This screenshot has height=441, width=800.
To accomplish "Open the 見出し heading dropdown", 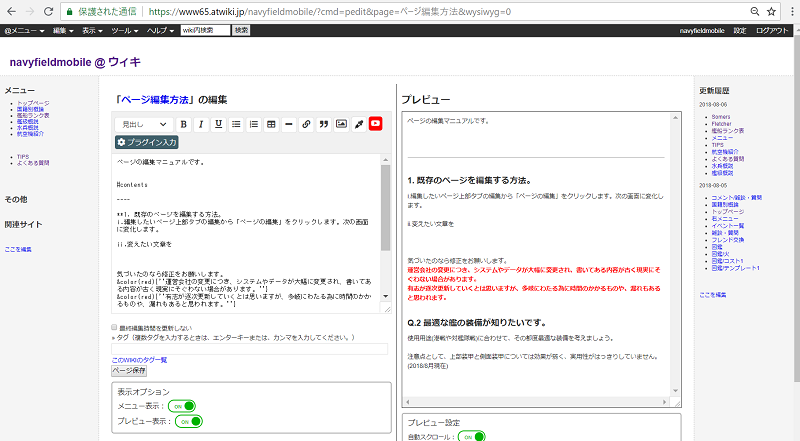I will [144, 124].
